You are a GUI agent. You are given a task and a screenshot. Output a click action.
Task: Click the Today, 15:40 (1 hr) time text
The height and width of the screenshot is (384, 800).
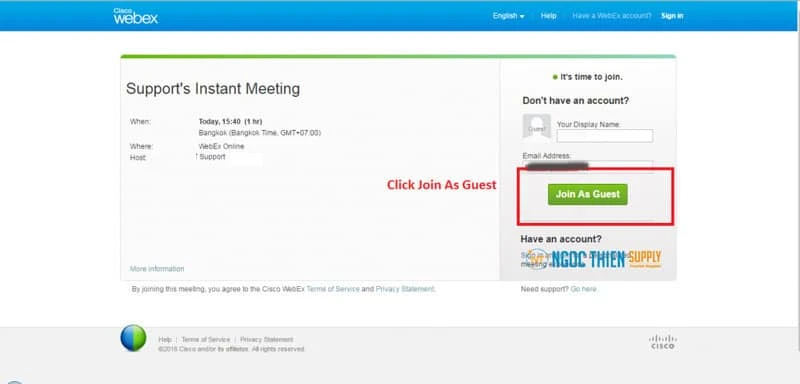[x=230, y=121]
